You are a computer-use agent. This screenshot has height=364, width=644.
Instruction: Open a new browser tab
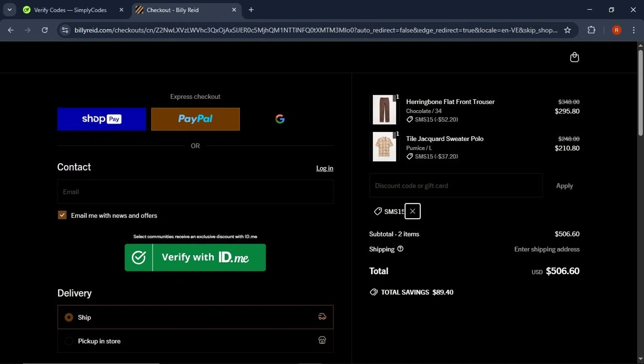click(x=251, y=10)
